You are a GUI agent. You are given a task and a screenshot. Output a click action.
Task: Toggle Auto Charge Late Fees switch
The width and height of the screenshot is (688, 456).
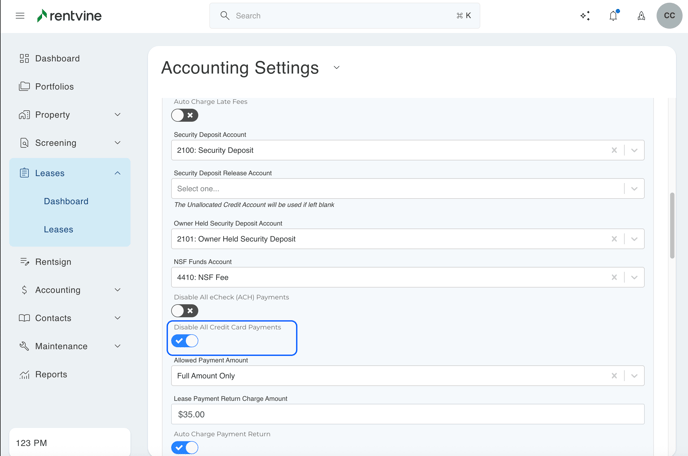point(185,115)
